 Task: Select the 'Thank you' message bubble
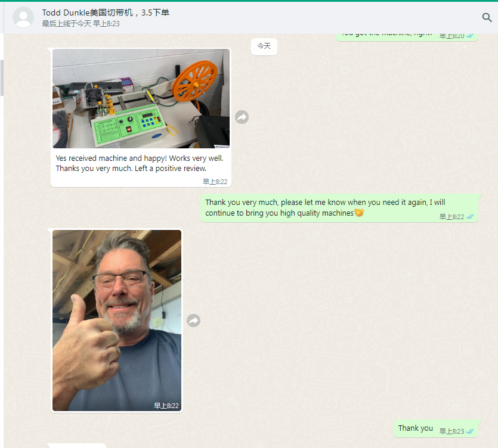click(x=436, y=429)
